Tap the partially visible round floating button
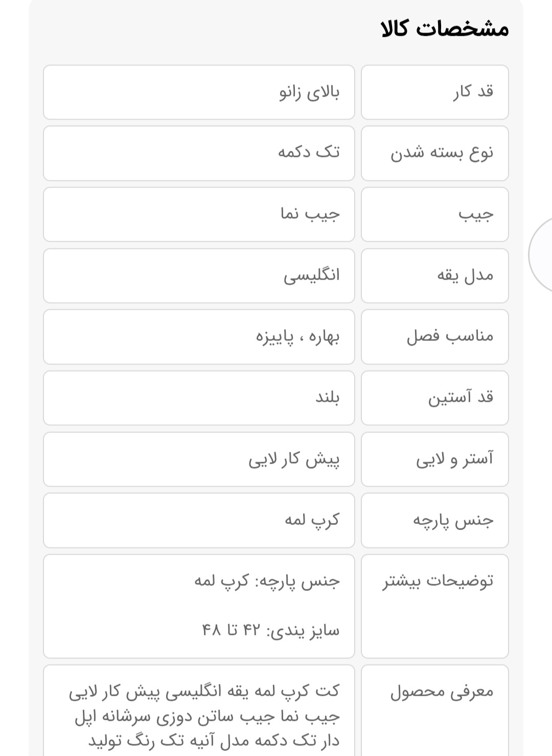552x756 pixels. click(x=542, y=255)
